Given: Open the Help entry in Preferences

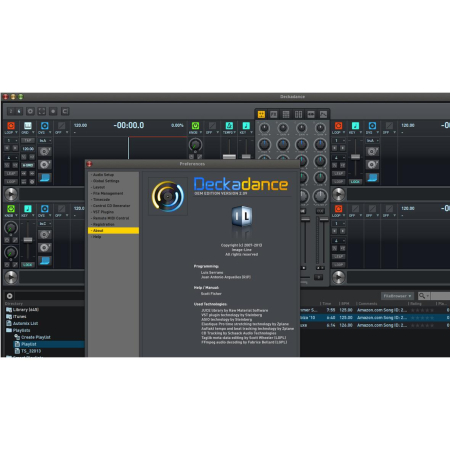Looking at the screenshot, I should click(113, 237).
